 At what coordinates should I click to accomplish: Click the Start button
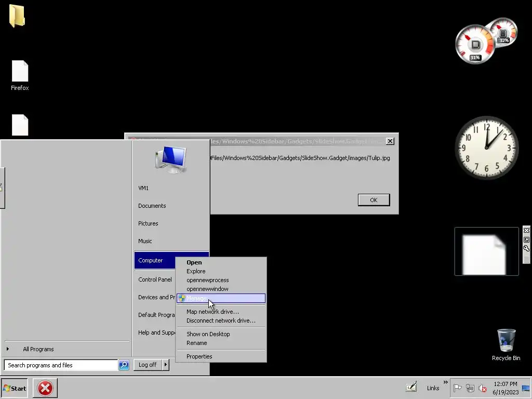pyautogui.click(x=14, y=388)
